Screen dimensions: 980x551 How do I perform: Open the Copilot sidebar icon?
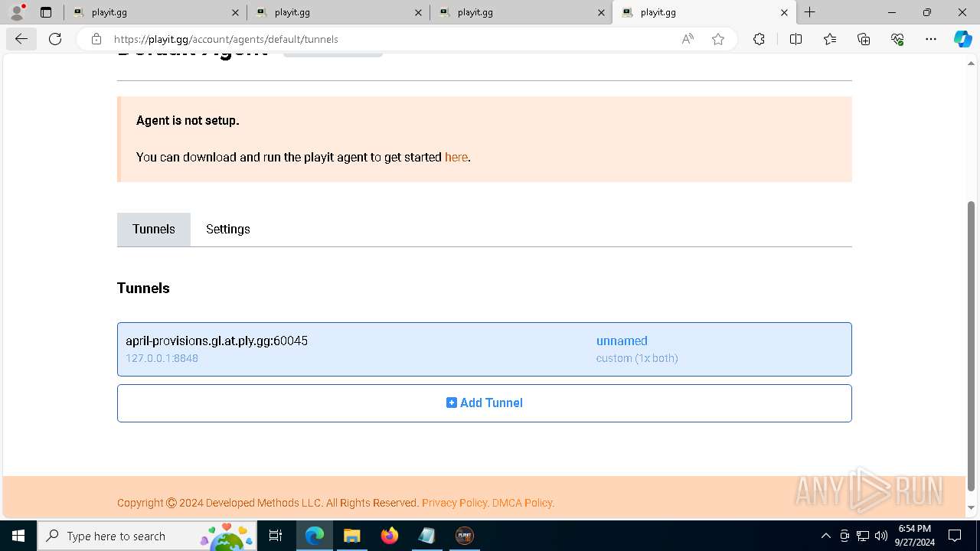962,39
